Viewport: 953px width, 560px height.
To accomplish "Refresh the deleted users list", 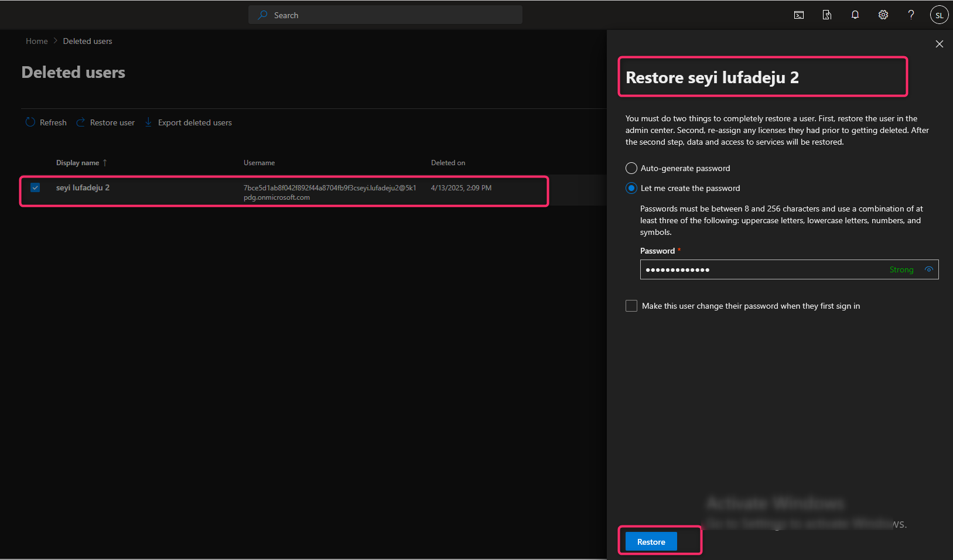I will (x=46, y=122).
